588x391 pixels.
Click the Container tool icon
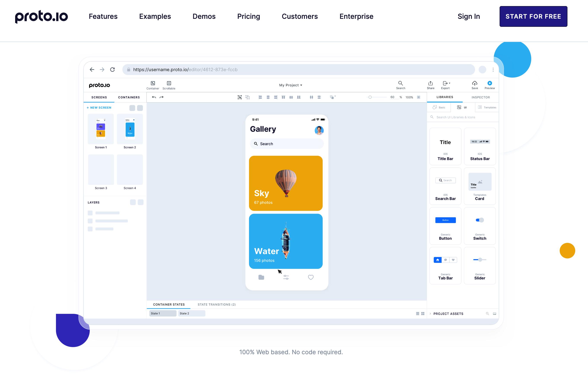point(153,83)
